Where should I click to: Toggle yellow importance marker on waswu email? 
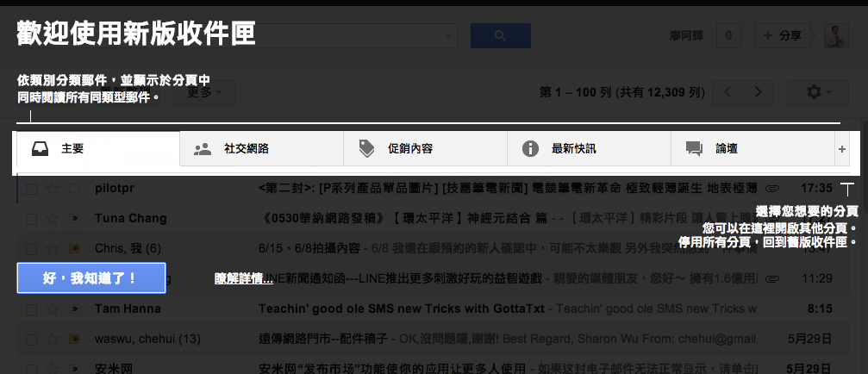(x=74, y=339)
